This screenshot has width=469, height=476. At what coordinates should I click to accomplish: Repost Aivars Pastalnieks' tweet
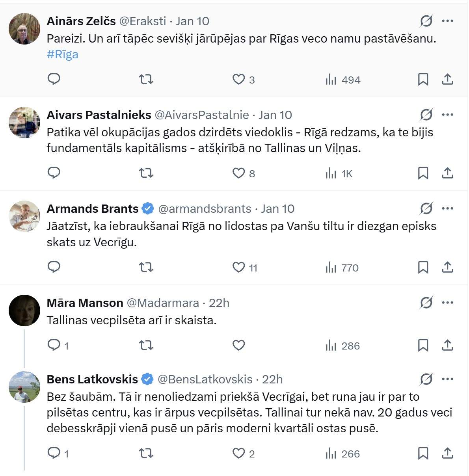(x=146, y=173)
